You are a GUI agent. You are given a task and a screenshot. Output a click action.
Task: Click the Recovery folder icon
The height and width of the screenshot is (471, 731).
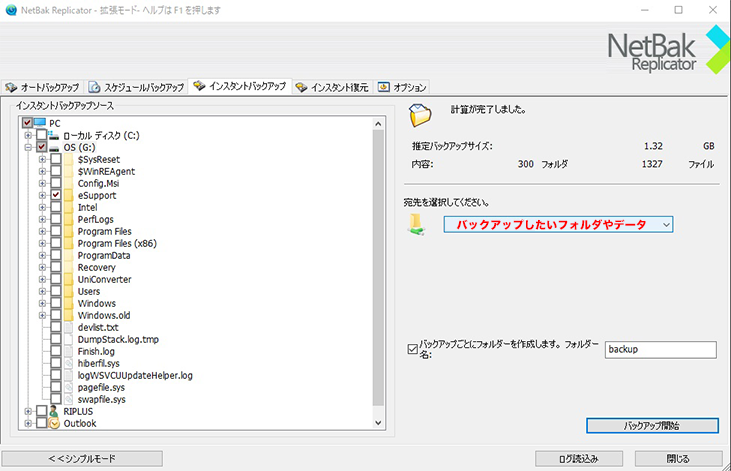[x=69, y=267]
